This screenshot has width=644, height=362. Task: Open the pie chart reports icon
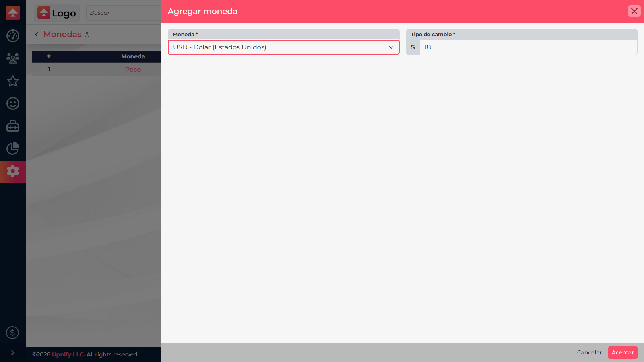(x=13, y=148)
